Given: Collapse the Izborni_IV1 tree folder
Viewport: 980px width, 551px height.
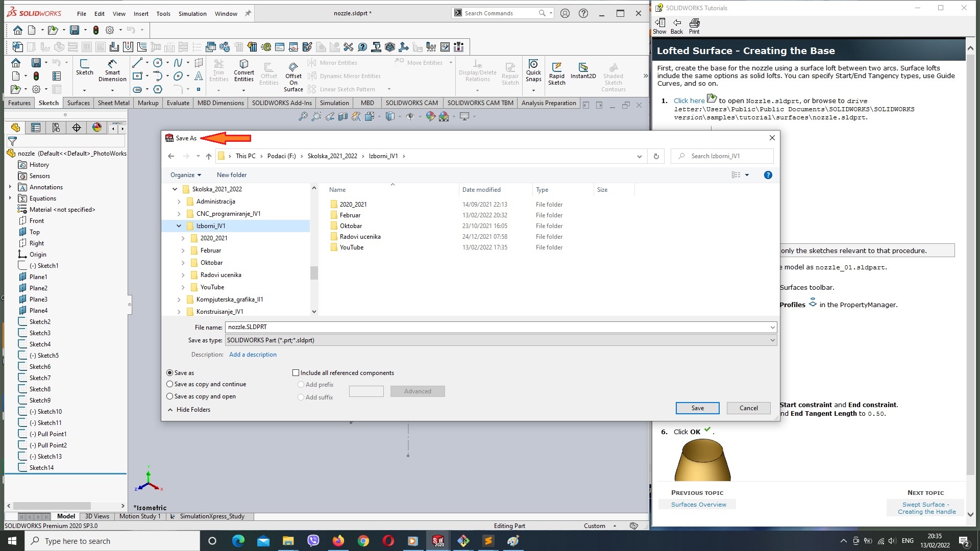Looking at the screenshot, I should [179, 226].
